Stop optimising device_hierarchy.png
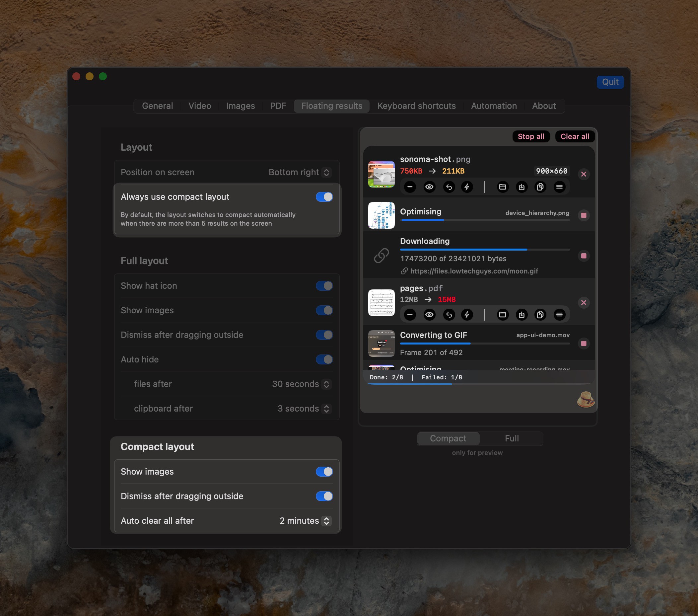The height and width of the screenshot is (616, 698). tap(584, 216)
